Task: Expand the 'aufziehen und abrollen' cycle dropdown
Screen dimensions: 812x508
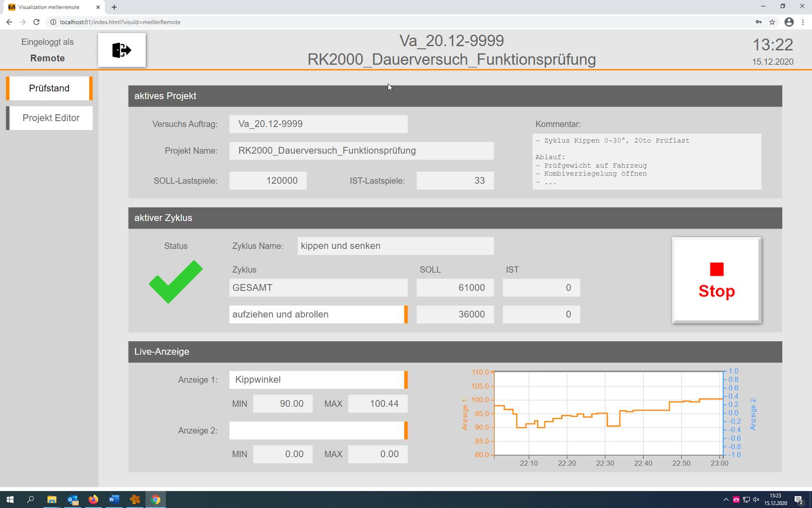Action: (x=318, y=314)
